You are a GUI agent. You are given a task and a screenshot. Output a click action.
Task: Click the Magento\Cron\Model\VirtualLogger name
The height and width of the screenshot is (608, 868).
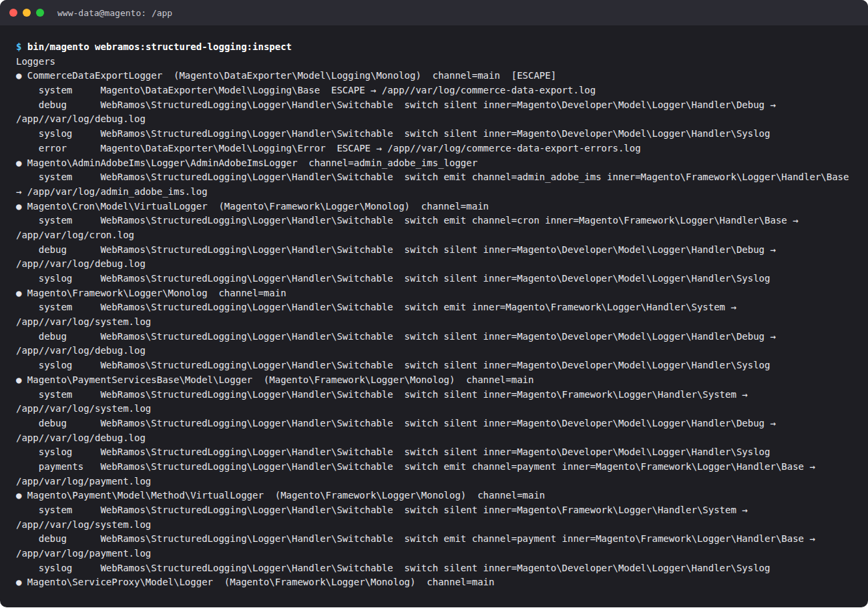click(x=117, y=206)
